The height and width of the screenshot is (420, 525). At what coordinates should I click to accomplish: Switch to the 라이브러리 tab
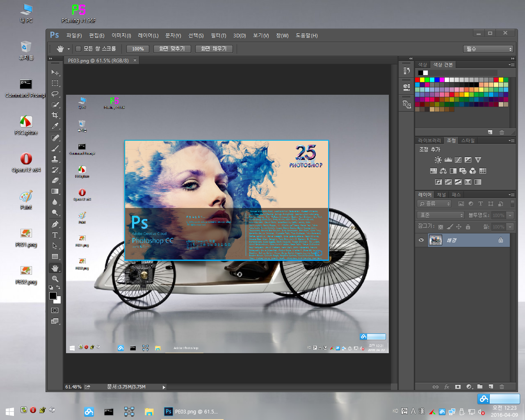tap(429, 141)
